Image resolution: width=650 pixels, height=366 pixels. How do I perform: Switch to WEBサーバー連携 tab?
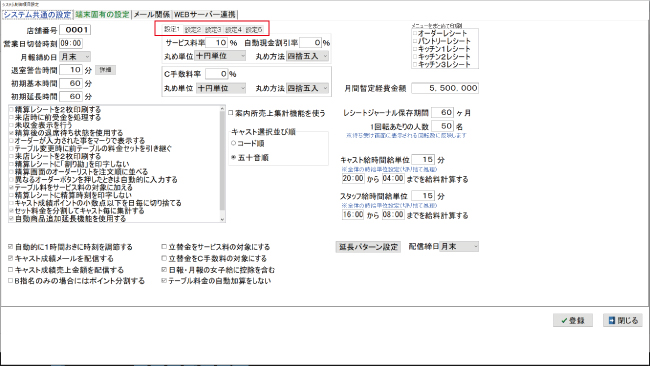205,15
